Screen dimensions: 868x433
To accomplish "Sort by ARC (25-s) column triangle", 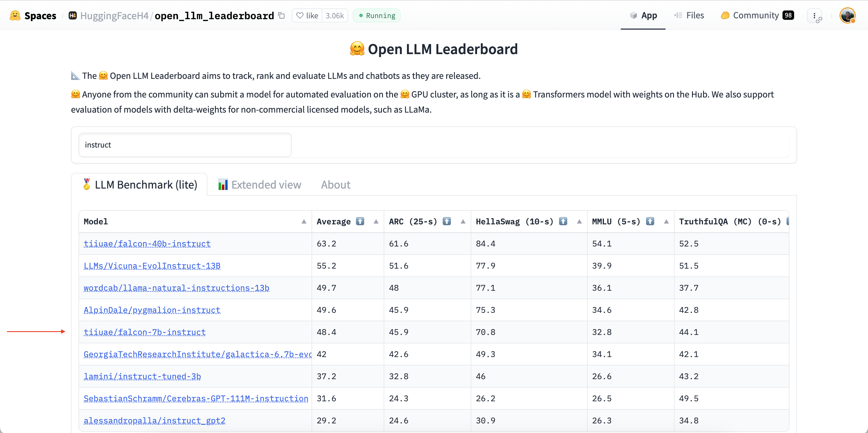I will coord(463,221).
